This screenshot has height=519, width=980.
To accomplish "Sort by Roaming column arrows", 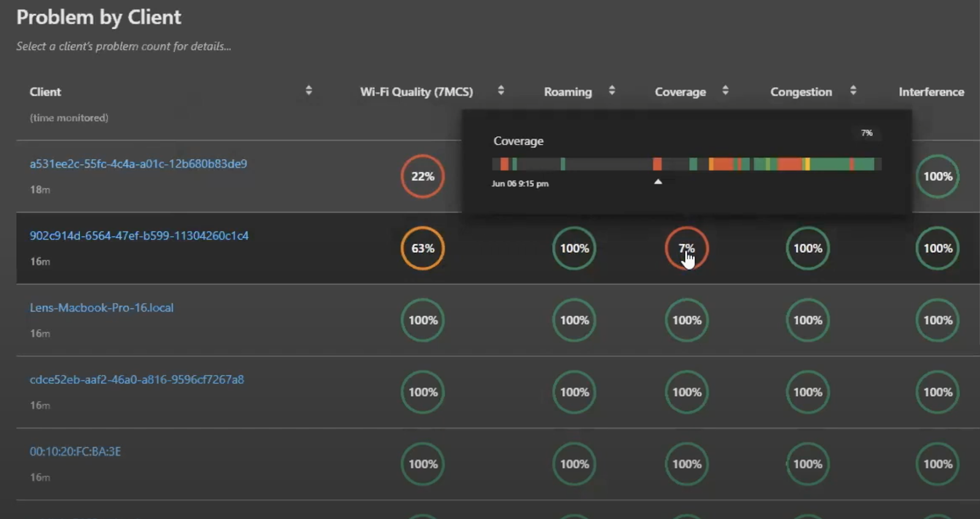I will click(x=611, y=91).
